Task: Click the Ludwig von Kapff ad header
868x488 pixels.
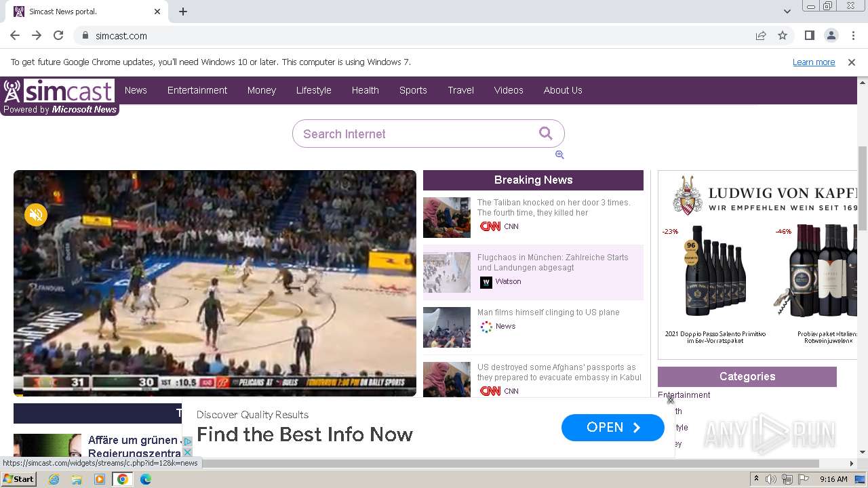Action: tap(765, 195)
